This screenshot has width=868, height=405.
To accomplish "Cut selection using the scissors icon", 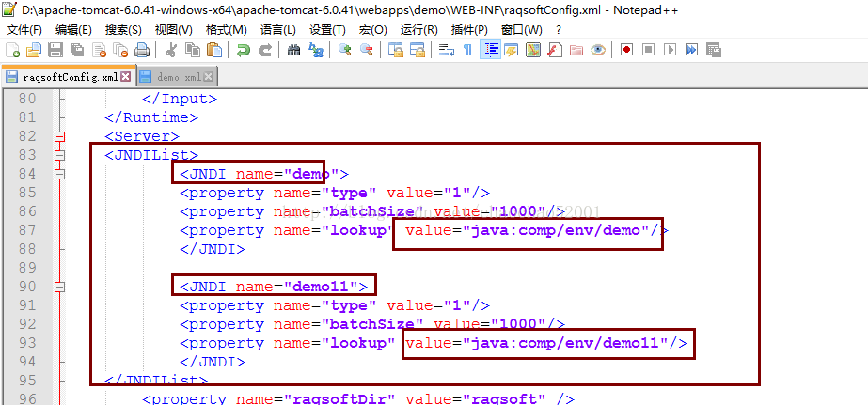I will (171, 50).
